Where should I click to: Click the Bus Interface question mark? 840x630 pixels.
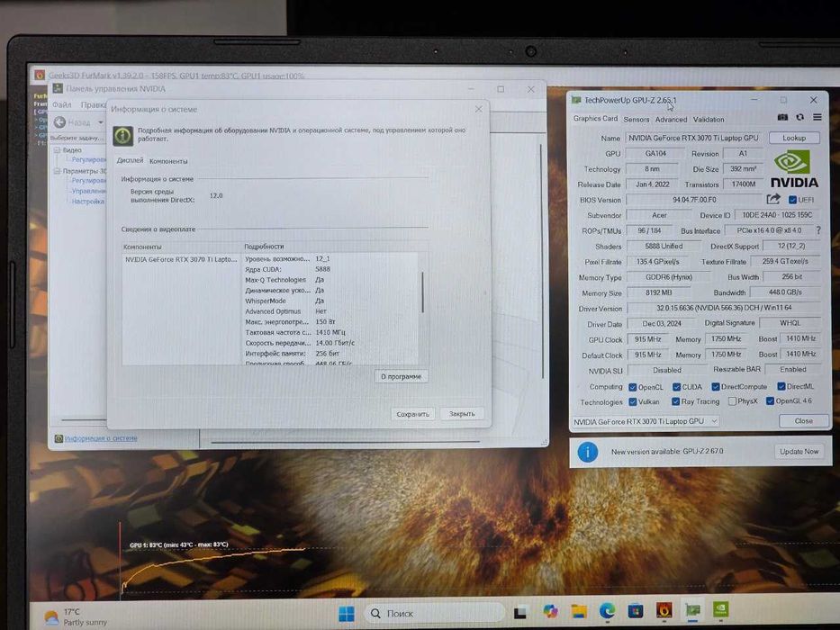pyautogui.click(x=818, y=230)
